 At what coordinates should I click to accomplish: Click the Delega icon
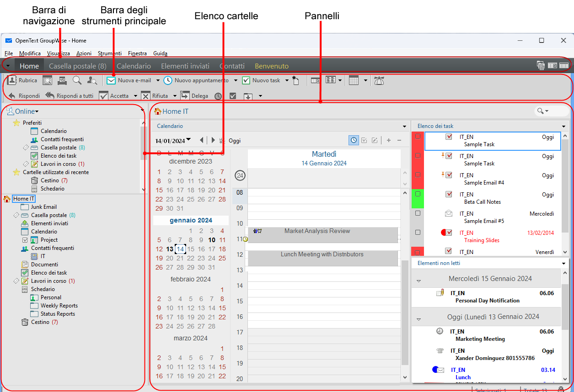click(x=185, y=95)
